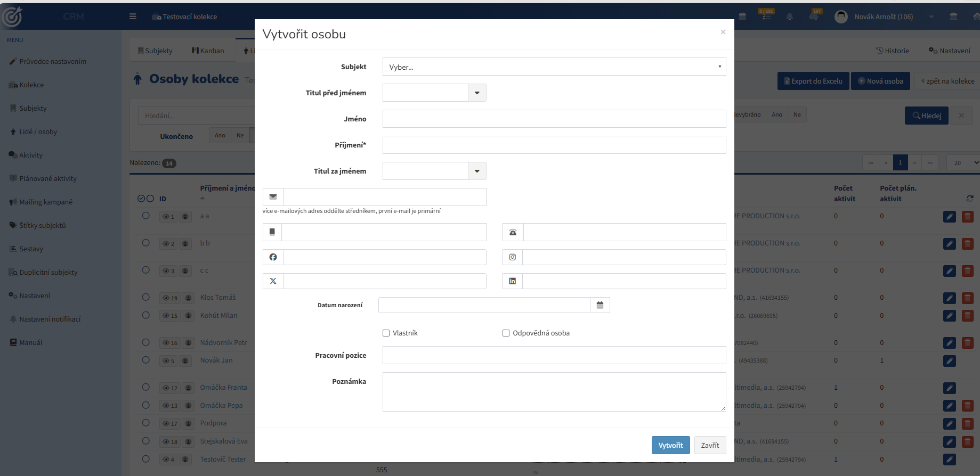Open the Subjekt Vyber... dropdown
Image resolution: width=980 pixels, height=476 pixels.
point(554,67)
